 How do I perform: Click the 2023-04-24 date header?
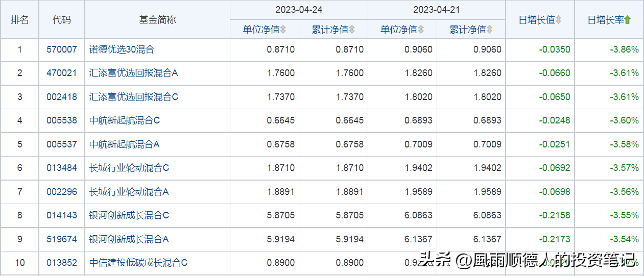(299, 10)
